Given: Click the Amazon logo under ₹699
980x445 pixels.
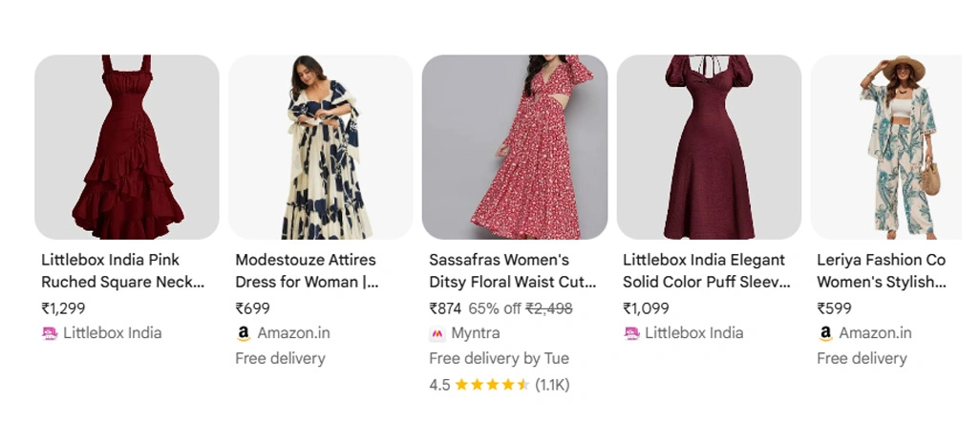Looking at the screenshot, I should click(244, 333).
